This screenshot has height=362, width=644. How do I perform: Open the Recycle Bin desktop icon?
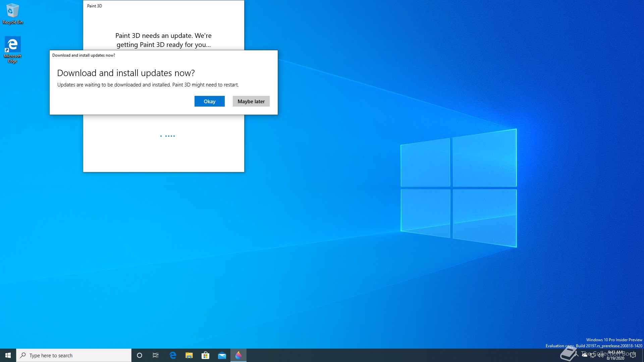(x=13, y=14)
